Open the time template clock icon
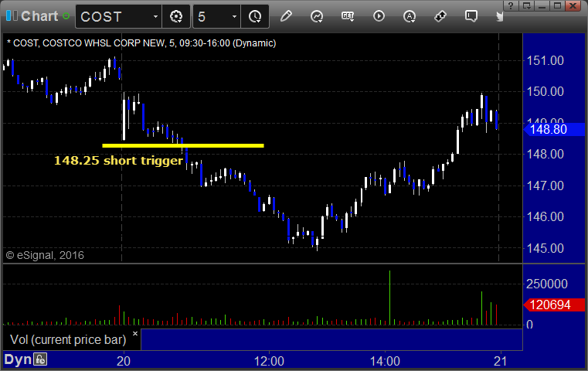The image size is (588, 371). tap(255, 16)
